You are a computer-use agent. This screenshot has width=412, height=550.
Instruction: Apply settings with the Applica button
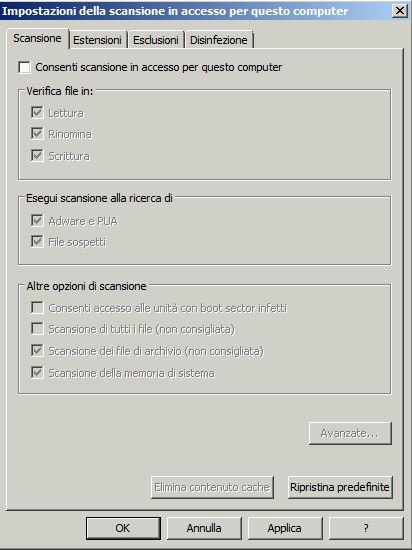[285, 528]
